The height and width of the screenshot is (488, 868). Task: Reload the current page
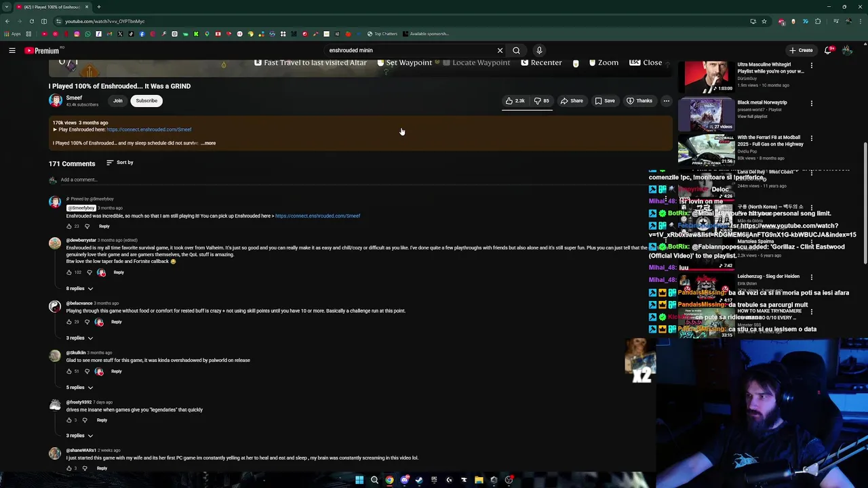(x=31, y=21)
